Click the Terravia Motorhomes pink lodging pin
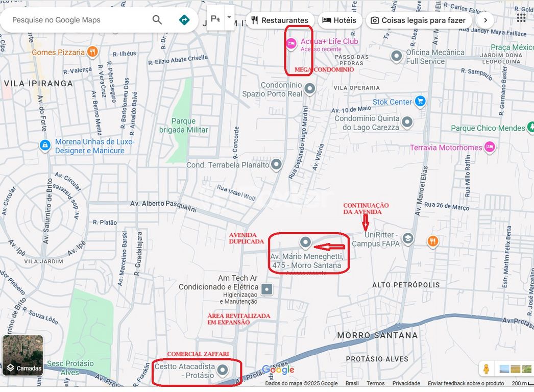 pos(490,147)
